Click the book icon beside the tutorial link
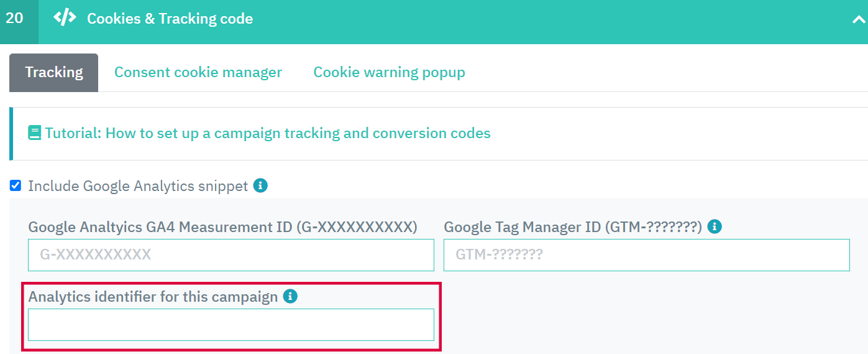 pos(35,133)
